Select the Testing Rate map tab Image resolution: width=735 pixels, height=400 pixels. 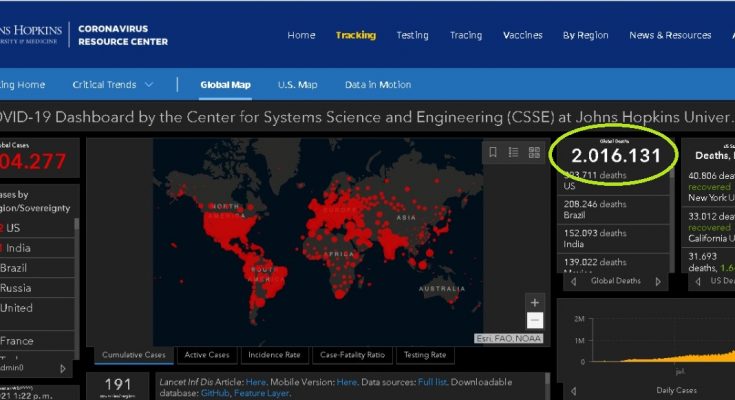click(425, 355)
